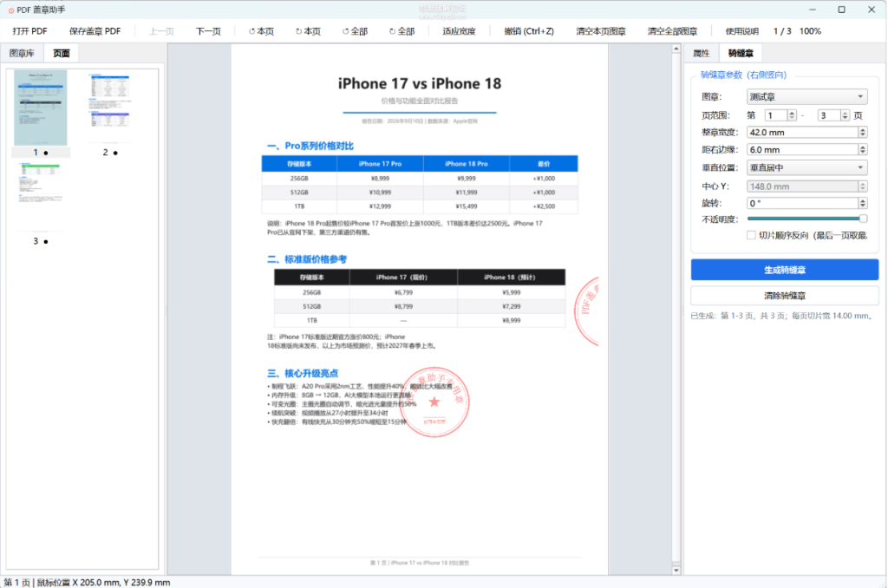Click the 整章宽度 field showing 42.0 mm
The height and width of the screenshot is (588, 888).
click(802, 133)
